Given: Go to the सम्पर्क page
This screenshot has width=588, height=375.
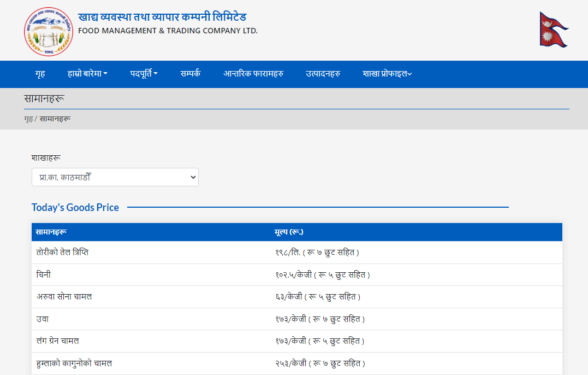Looking at the screenshot, I should click(191, 74).
